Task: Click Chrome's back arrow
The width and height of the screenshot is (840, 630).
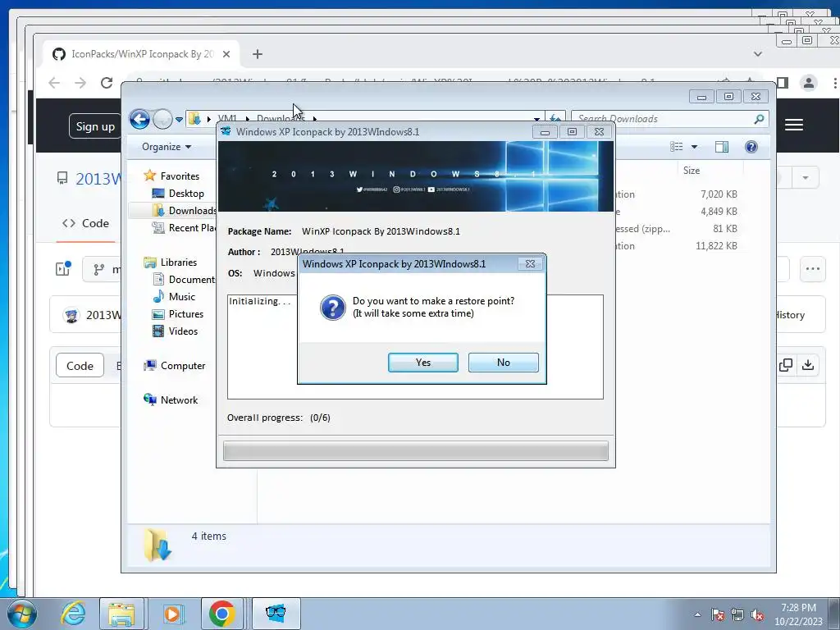Action: coord(54,83)
